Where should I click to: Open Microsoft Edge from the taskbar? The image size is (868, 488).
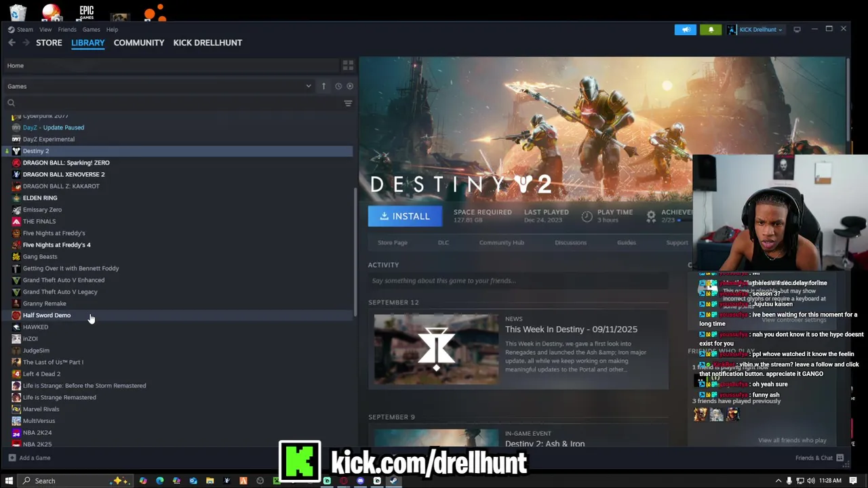[159, 481]
